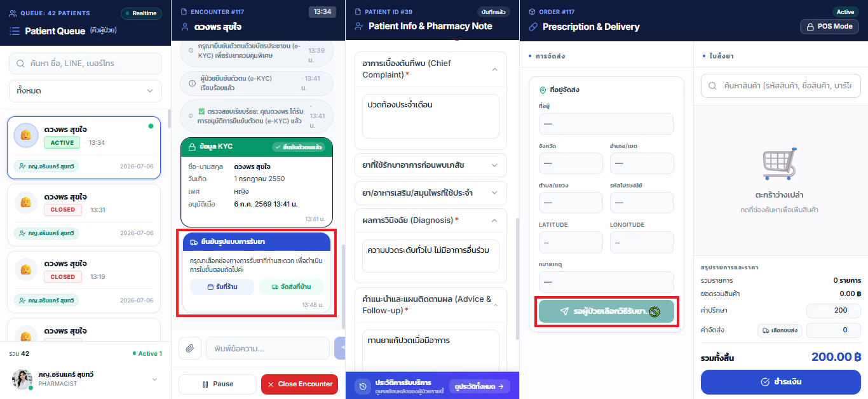
Task: Click the pharmacist profile avatar
Action: pyautogui.click(x=22, y=379)
